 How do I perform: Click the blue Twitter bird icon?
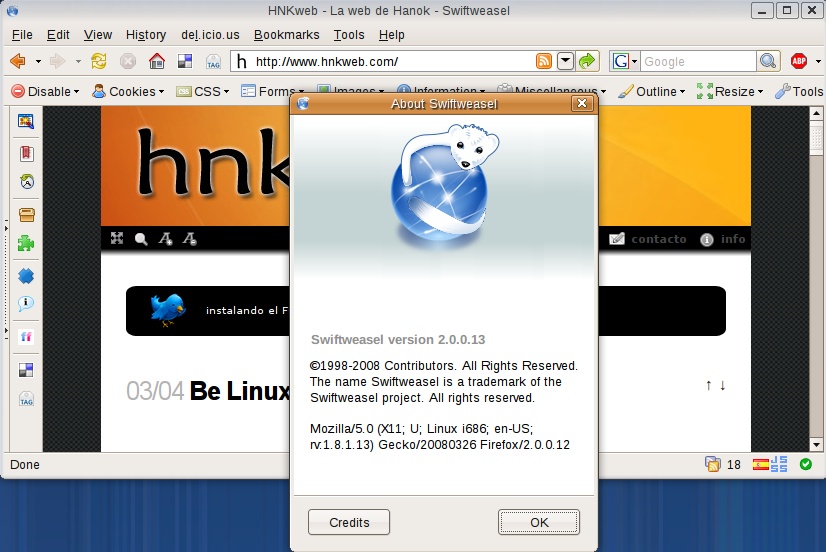167,310
